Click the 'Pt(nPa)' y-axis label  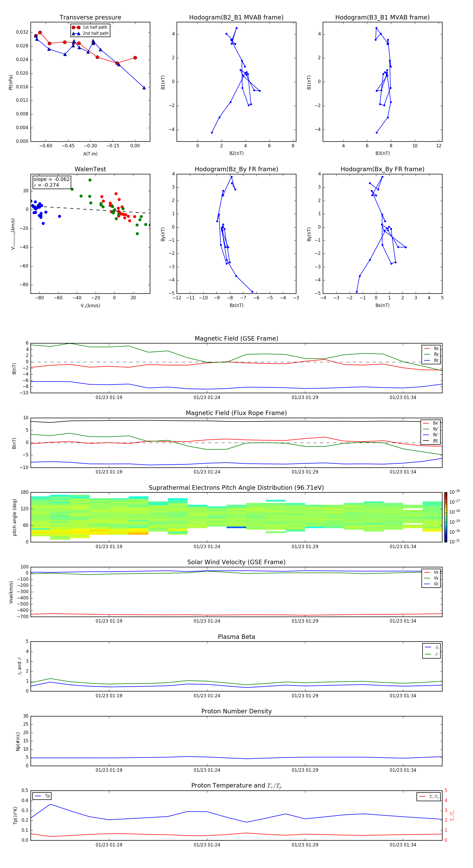[11, 82]
